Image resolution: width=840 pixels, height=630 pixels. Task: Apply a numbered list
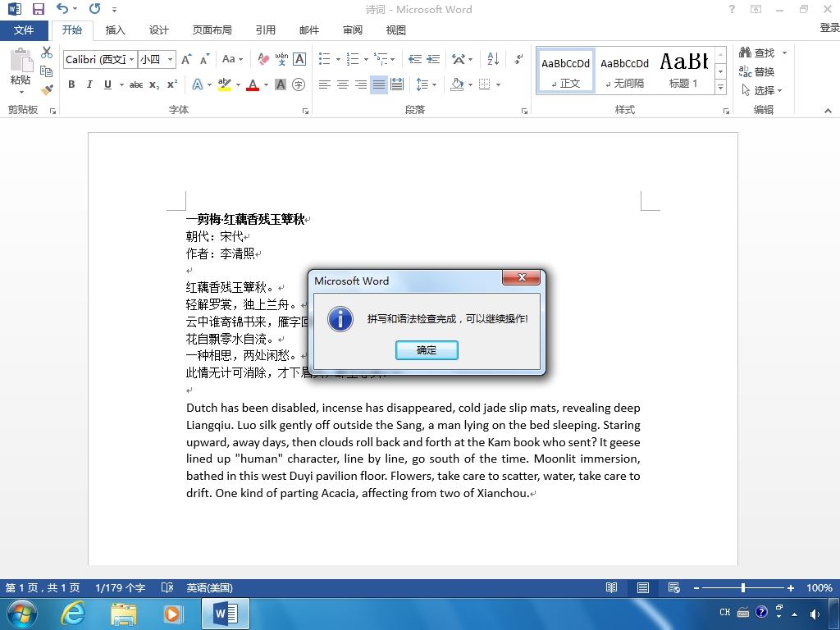click(353, 59)
